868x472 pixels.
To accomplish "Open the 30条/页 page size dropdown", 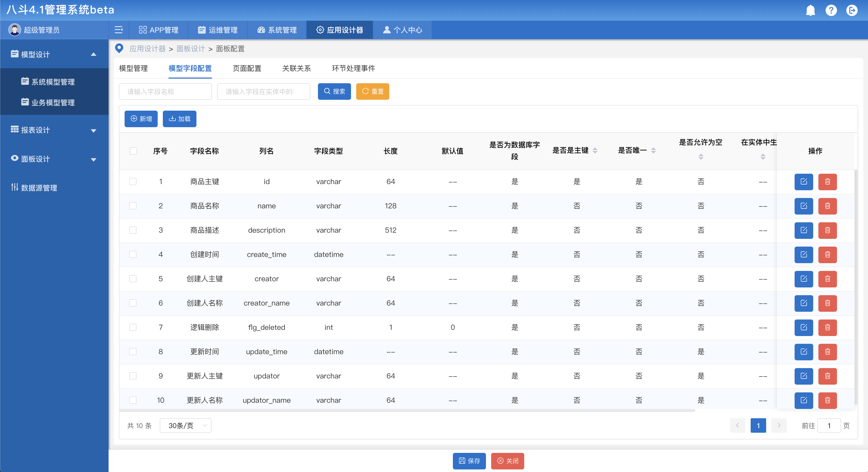I will point(185,425).
